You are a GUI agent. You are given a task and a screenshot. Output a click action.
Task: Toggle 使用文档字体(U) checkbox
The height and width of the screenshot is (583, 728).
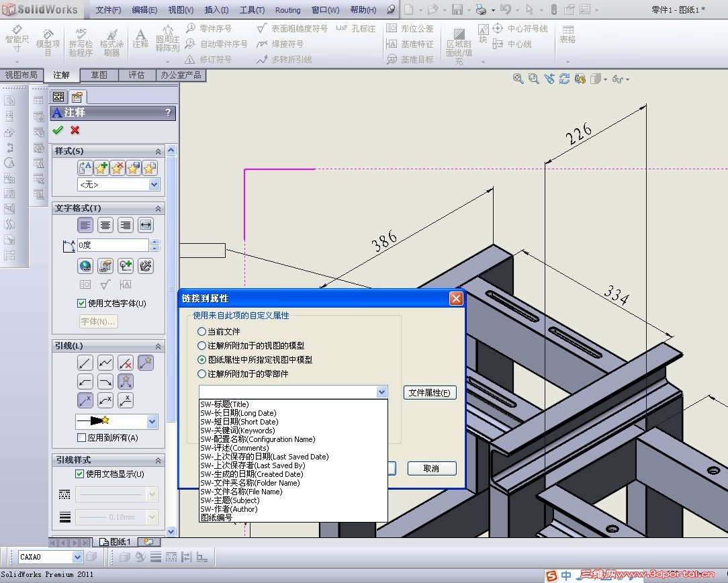[x=81, y=303]
